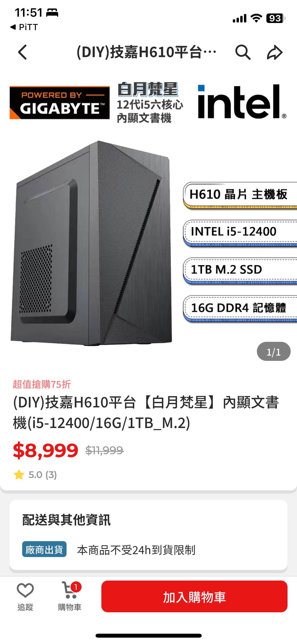297x644 pixels.
Task: Return to PiTT app via back indicator
Action: coord(24,27)
